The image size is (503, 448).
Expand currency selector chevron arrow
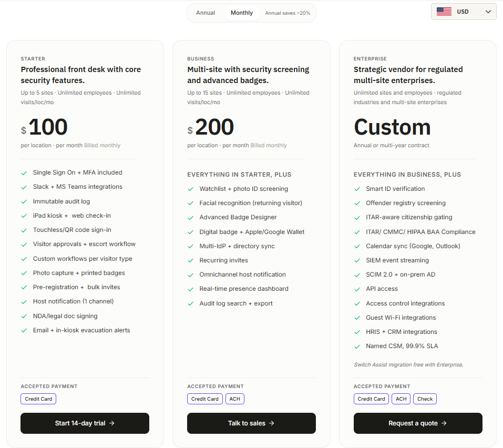[x=488, y=12]
